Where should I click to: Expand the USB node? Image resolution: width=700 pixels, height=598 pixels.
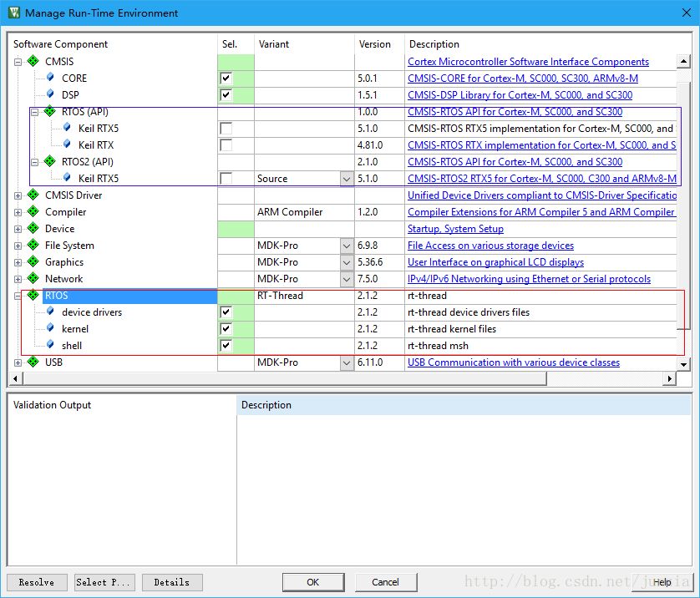click(x=18, y=362)
